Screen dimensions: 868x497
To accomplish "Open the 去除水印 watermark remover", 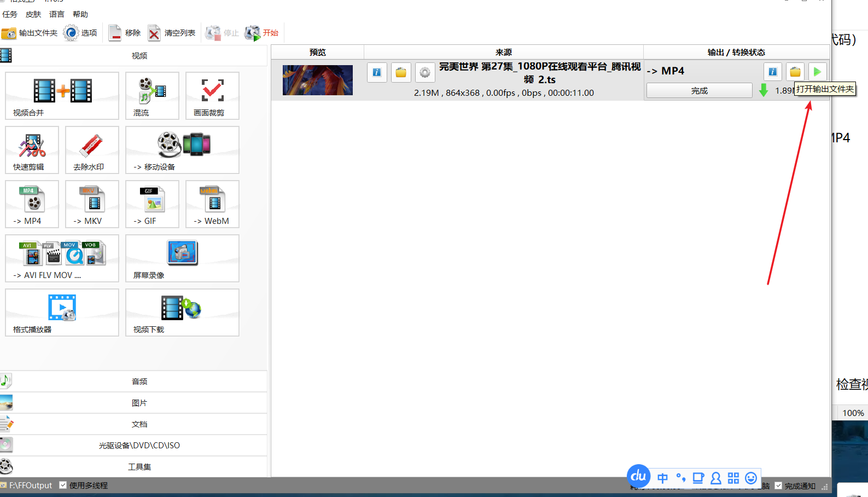I will [92, 150].
